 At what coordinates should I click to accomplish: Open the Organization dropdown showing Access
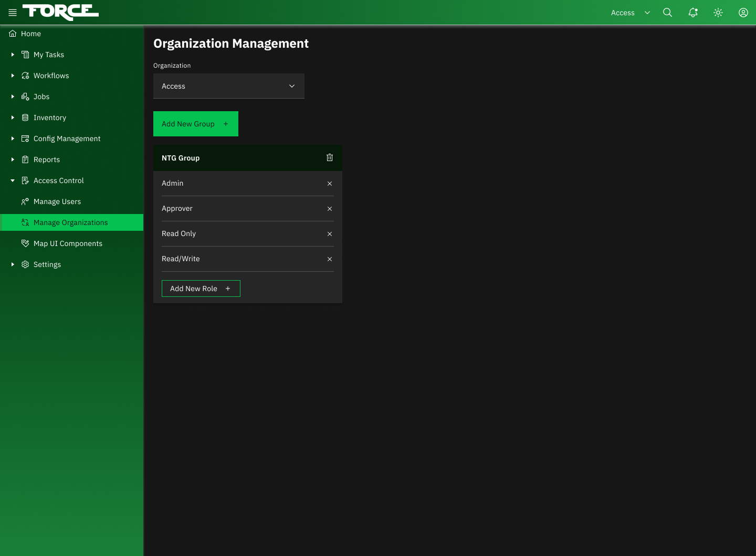pos(228,86)
